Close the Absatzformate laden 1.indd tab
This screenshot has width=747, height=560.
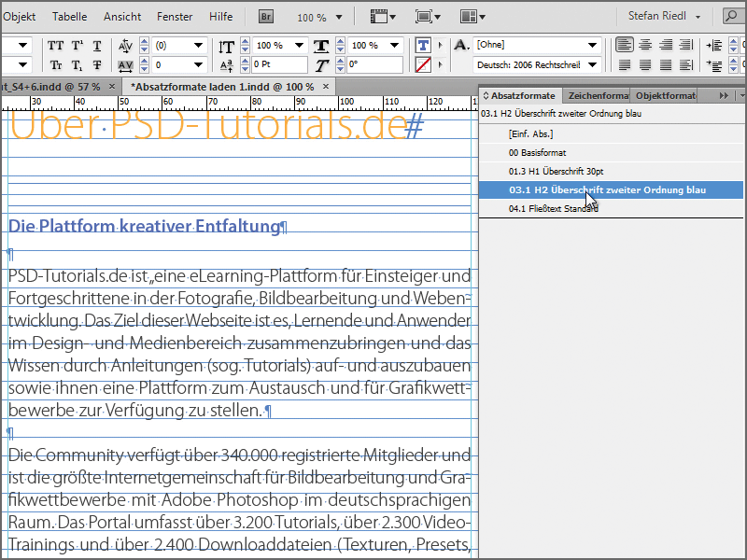326,86
